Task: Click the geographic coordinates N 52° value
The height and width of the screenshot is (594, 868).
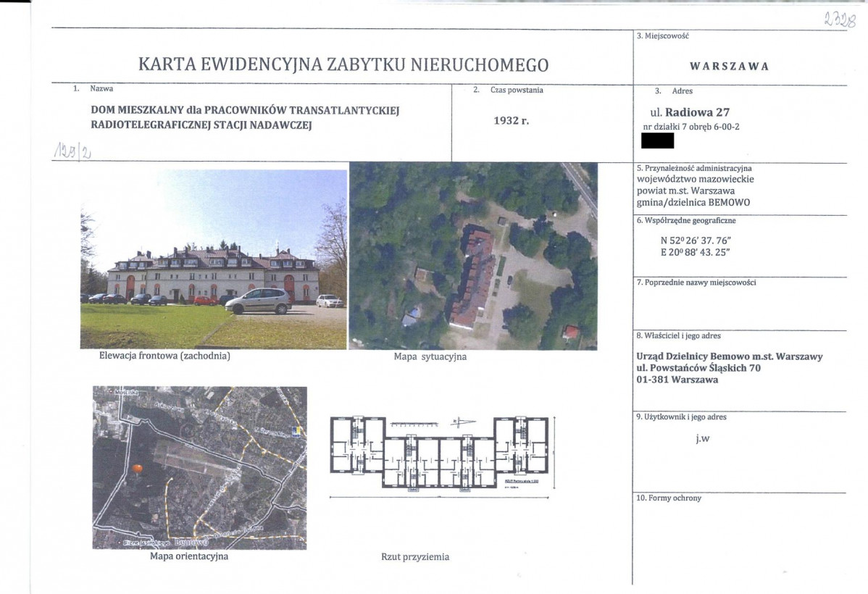Action: pos(696,240)
